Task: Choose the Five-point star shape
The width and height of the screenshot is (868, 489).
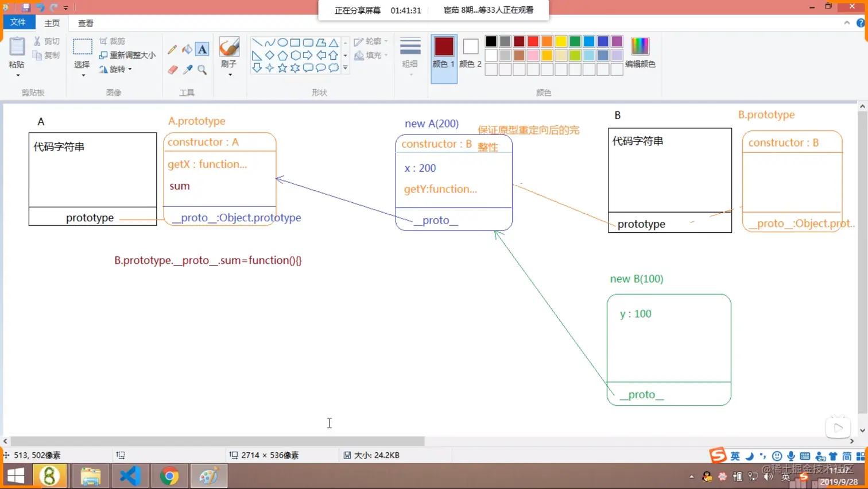Action: pos(282,68)
